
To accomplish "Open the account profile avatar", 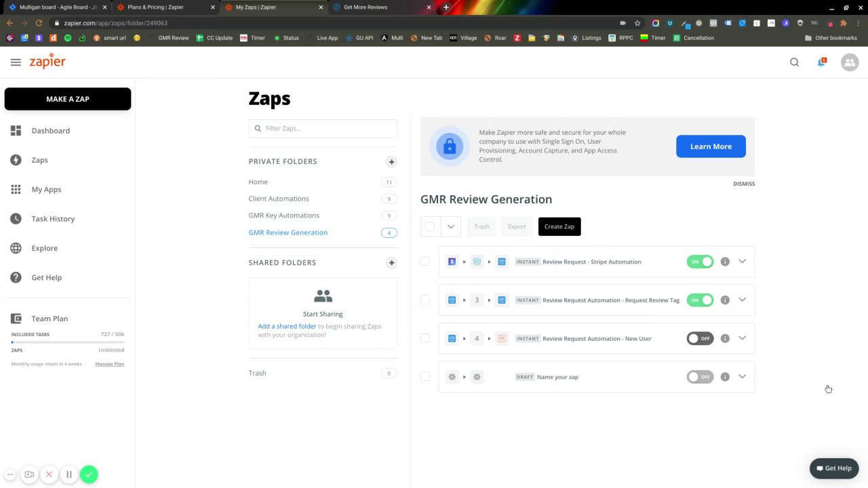I will click(849, 62).
